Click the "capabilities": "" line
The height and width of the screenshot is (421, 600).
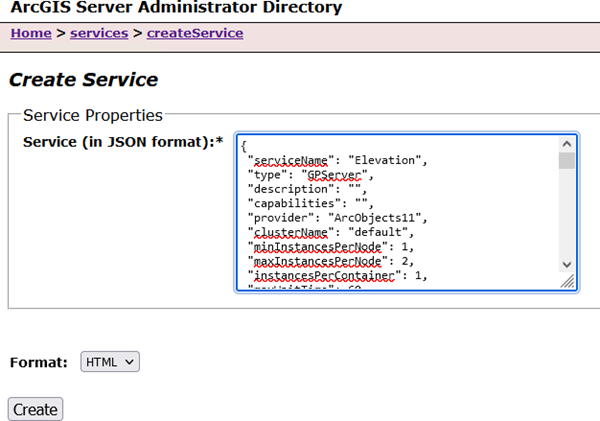pyautogui.click(x=310, y=203)
